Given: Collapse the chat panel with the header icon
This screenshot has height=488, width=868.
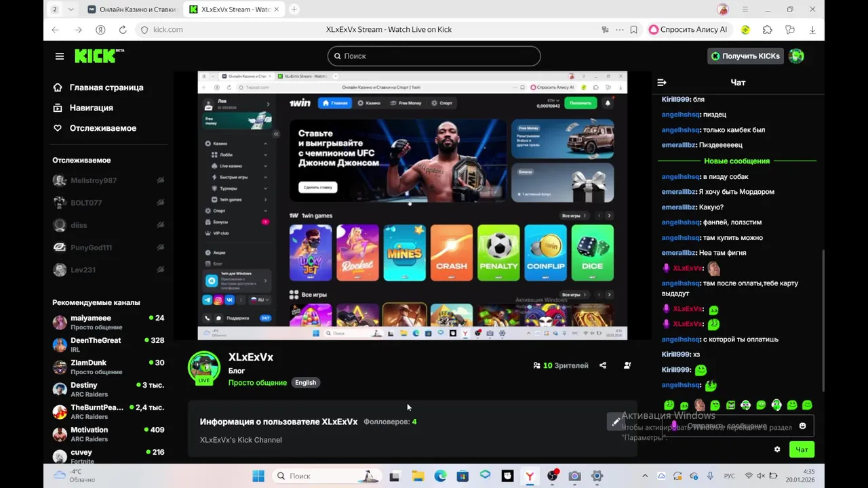Looking at the screenshot, I should [x=662, y=83].
